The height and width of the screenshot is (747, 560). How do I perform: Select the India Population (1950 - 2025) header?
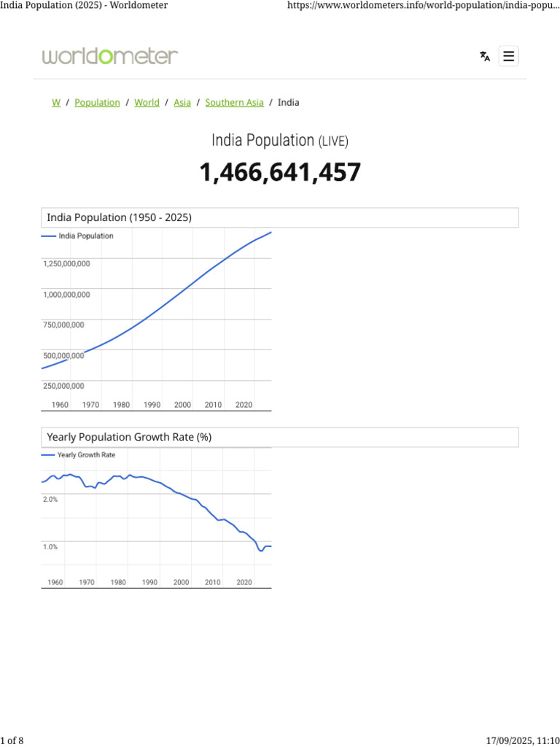(x=119, y=217)
